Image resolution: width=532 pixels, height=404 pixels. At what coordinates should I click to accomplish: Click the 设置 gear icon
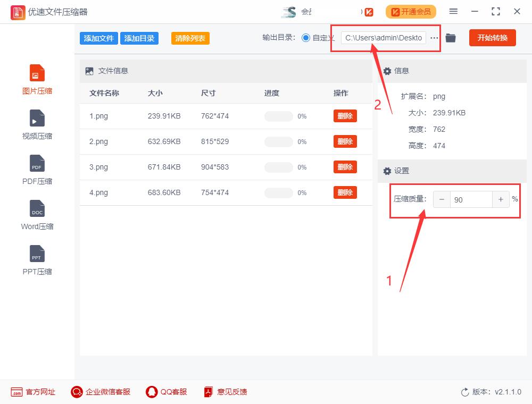click(x=386, y=170)
